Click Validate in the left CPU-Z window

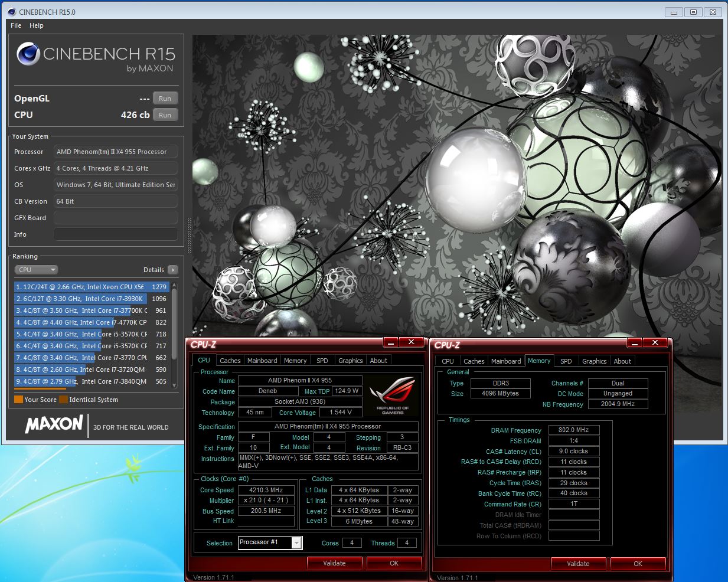point(334,563)
